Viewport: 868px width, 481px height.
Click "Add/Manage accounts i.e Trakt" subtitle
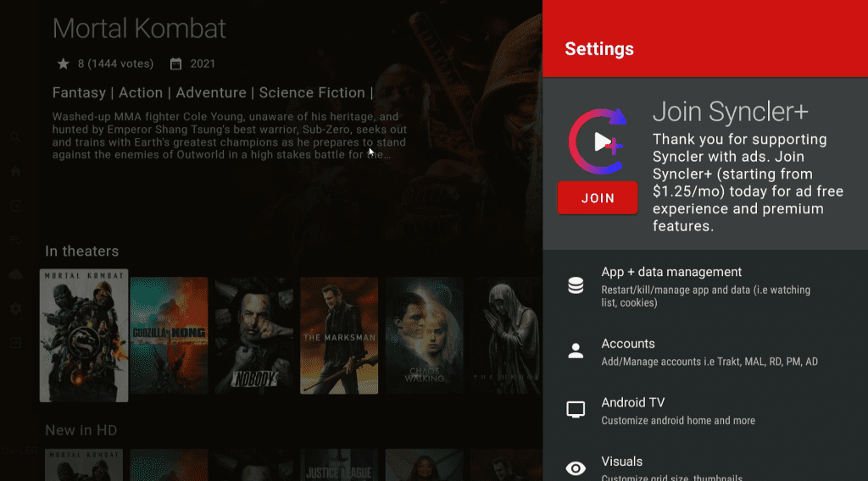coord(709,362)
